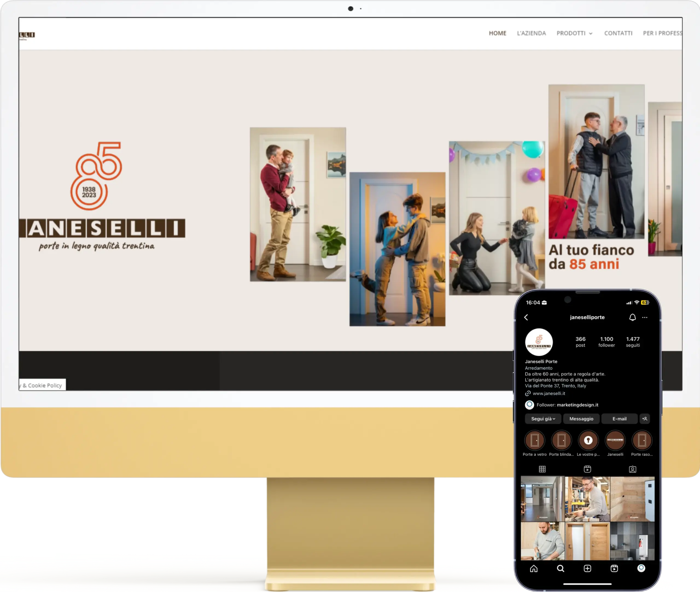Open the Cookie Policy link
700x592 pixels.
tap(42, 385)
